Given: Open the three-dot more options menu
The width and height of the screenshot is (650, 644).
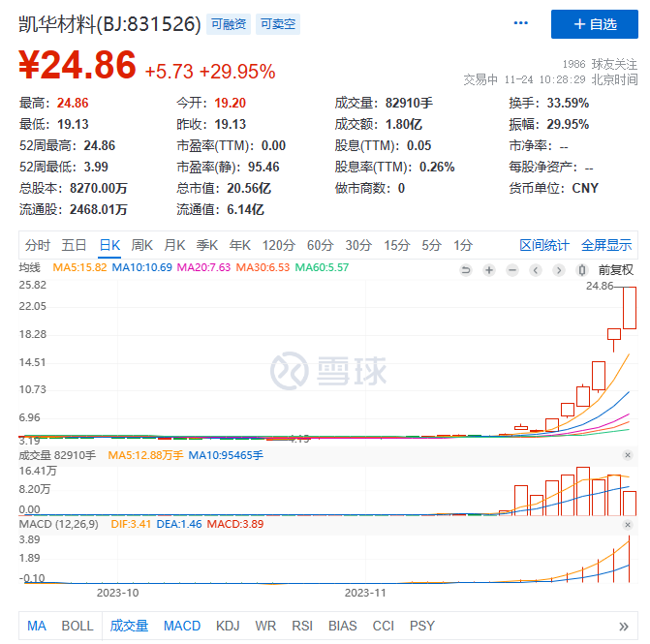Looking at the screenshot, I should coord(520,23).
